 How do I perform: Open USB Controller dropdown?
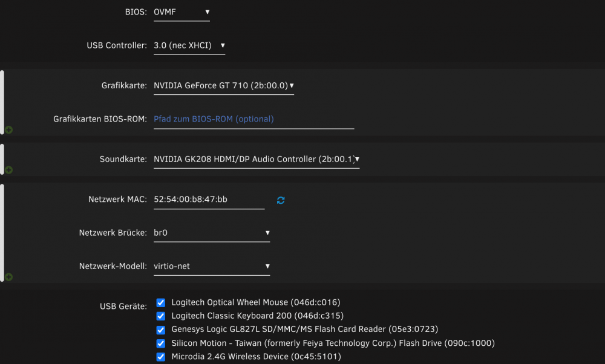(189, 45)
